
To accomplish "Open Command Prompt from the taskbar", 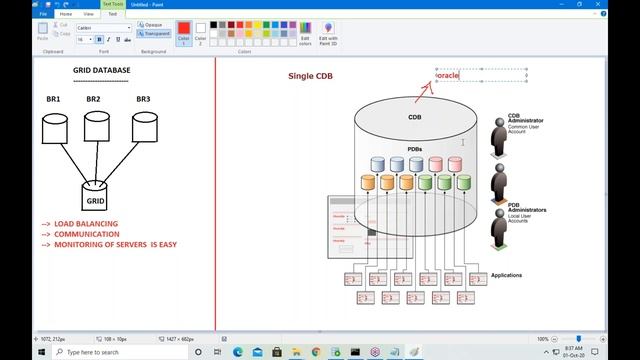I will click(356, 352).
